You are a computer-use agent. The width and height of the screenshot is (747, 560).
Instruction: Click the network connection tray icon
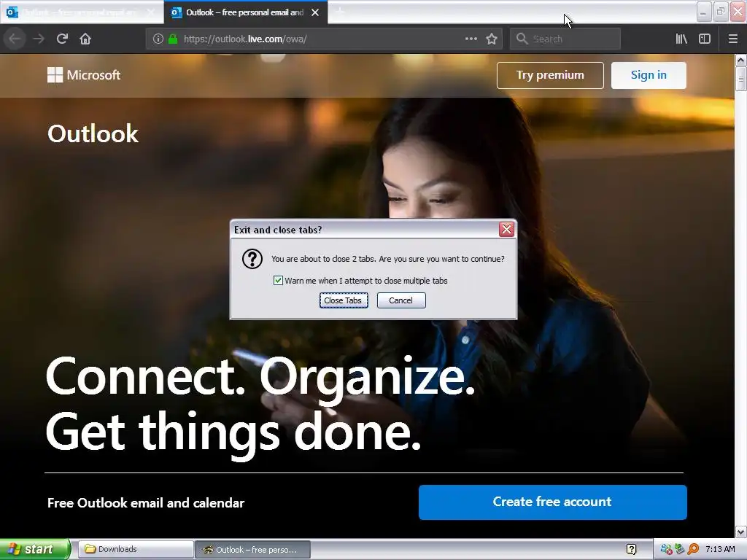(666, 550)
